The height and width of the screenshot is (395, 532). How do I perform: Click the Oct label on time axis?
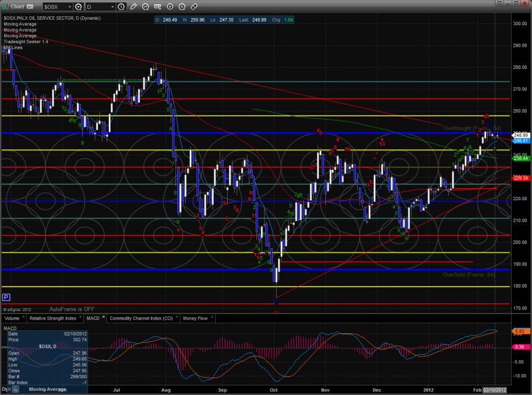pyautogui.click(x=273, y=390)
